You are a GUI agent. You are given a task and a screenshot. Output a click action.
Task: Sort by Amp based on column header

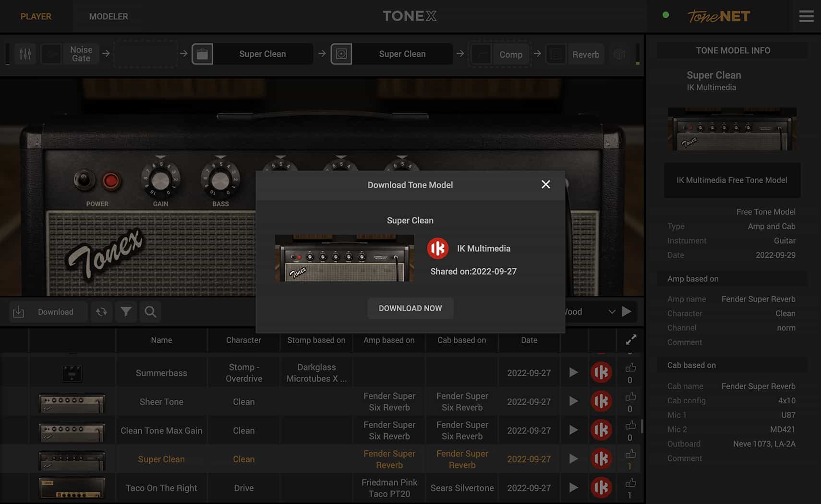pos(389,340)
